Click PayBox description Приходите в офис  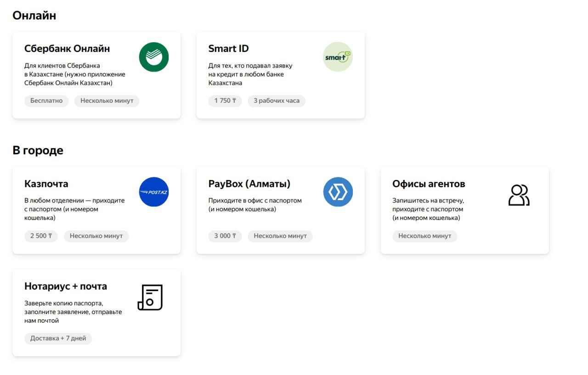[255, 205]
